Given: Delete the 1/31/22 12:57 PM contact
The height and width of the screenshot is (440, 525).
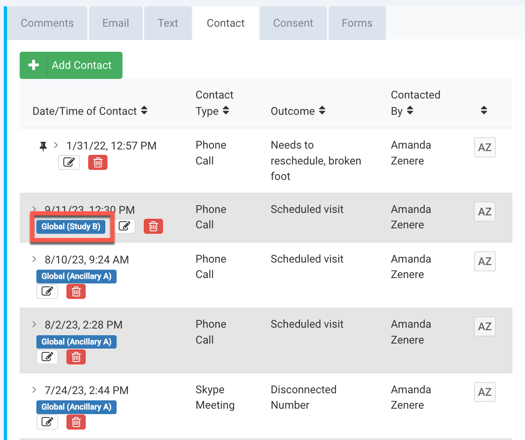Looking at the screenshot, I should [98, 162].
